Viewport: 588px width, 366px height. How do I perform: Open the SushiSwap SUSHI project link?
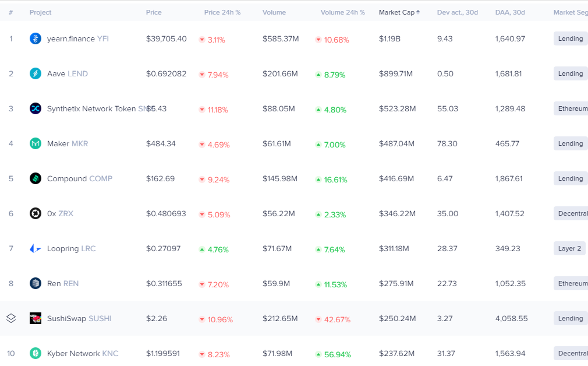[79, 318]
